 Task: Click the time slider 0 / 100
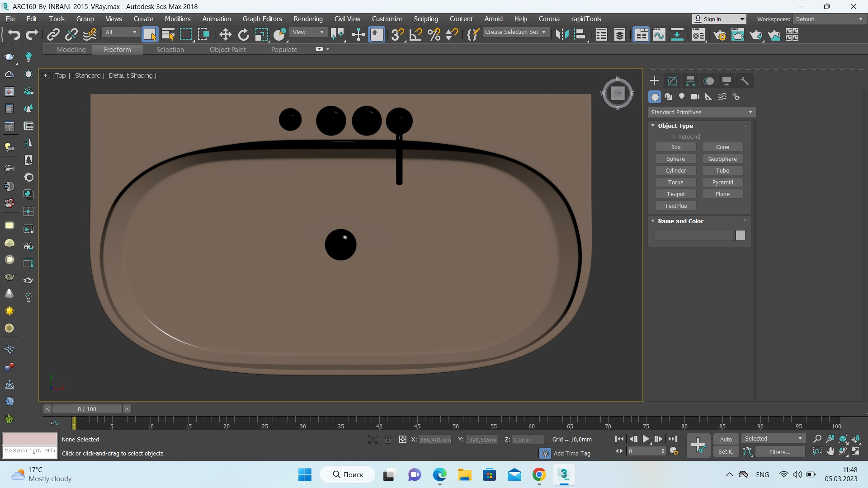[87, 409]
